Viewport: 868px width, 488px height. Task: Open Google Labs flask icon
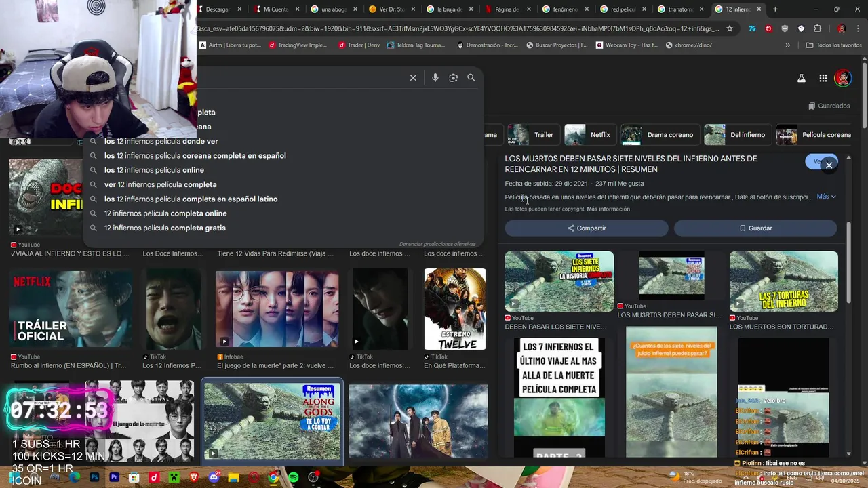802,79
